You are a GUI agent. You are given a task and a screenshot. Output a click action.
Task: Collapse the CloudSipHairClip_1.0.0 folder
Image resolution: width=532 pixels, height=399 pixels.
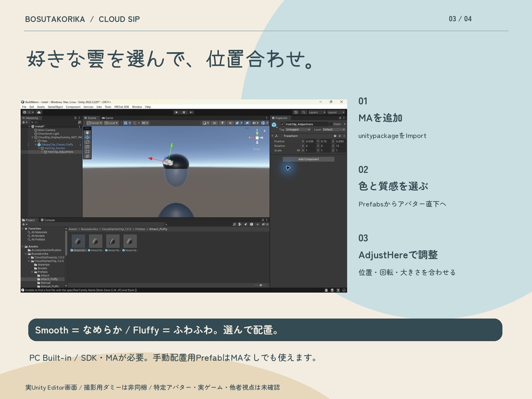(x=29, y=261)
